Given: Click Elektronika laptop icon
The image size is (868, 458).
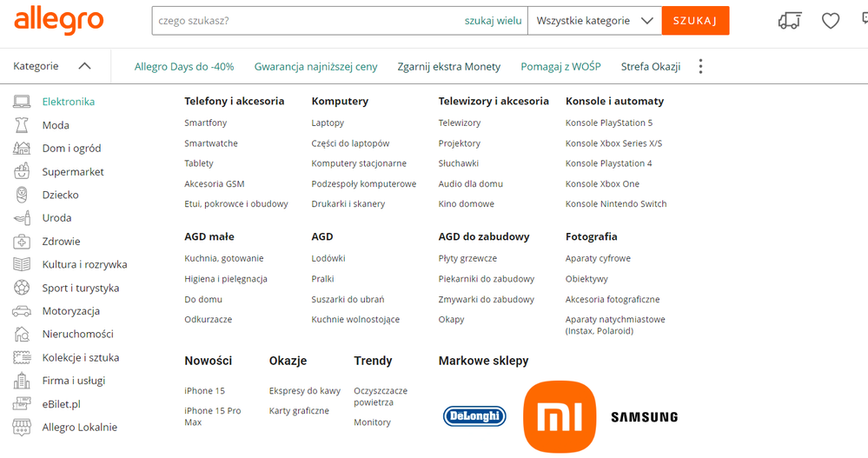Looking at the screenshot, I should point(22,102).
